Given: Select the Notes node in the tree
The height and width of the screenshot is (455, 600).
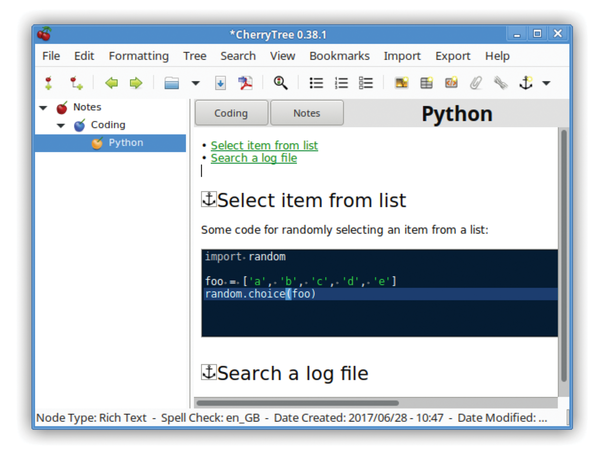Looking at the screenshot, I should point(87,107).
